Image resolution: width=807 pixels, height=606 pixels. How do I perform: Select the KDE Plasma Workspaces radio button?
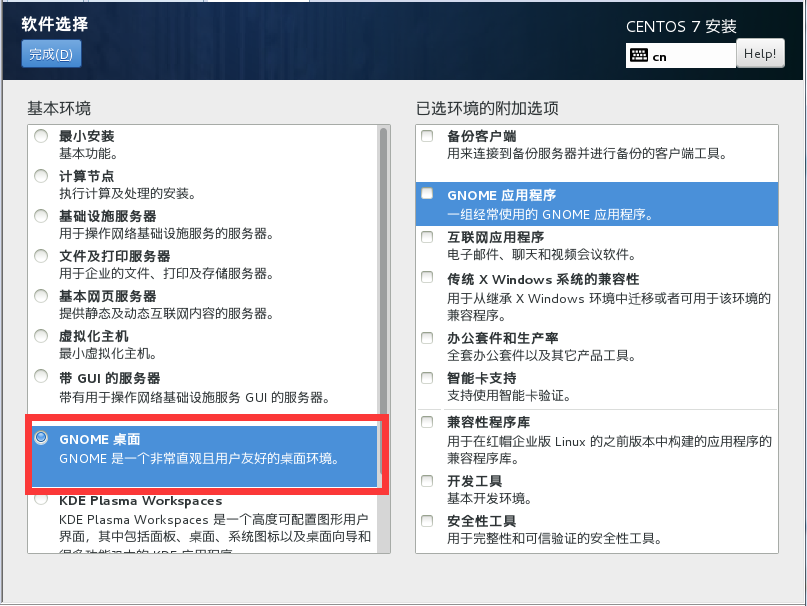[41, 499]
